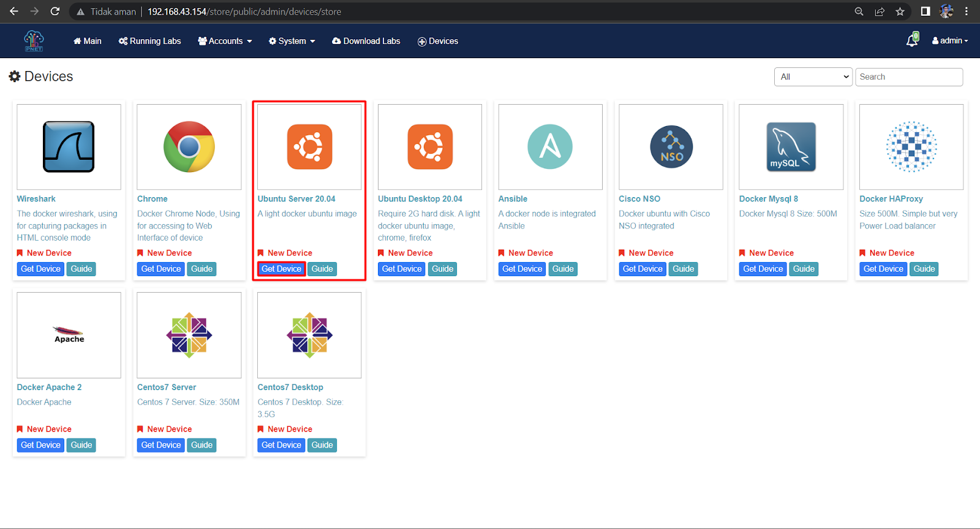Open the All category filter dropdown
This screenshot has width=980, height=529.
(813, 77)
